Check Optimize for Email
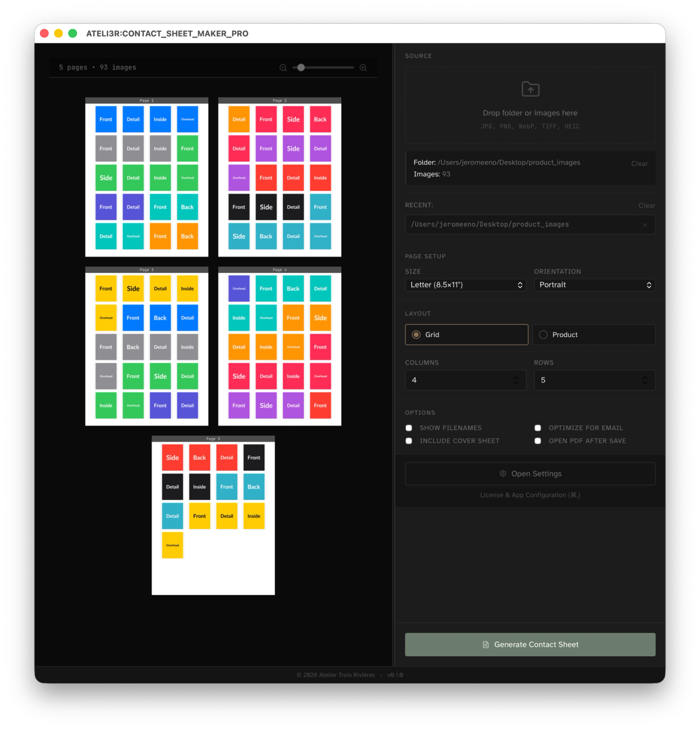Viewport: 700px width, 729px height. coord(537,427)
